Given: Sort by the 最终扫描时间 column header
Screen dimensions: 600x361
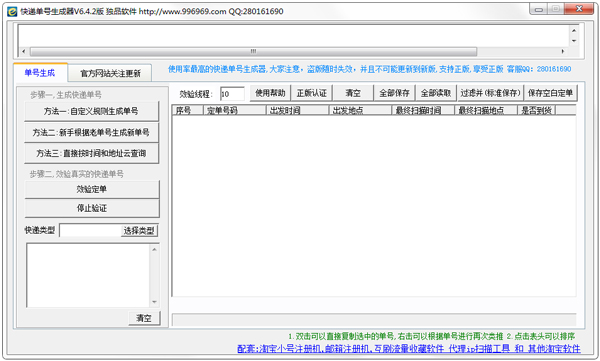Looking at the screenshot, I should coord(423,110).
